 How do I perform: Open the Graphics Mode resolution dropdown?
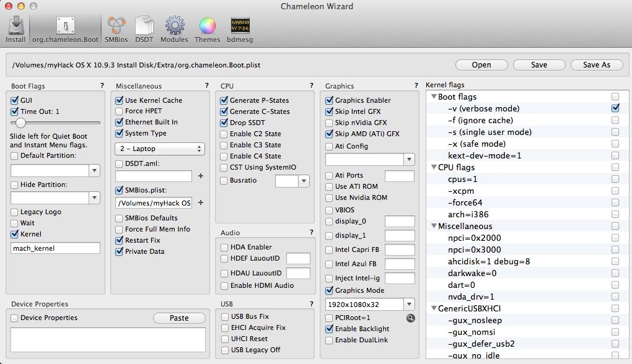[409, 305]
